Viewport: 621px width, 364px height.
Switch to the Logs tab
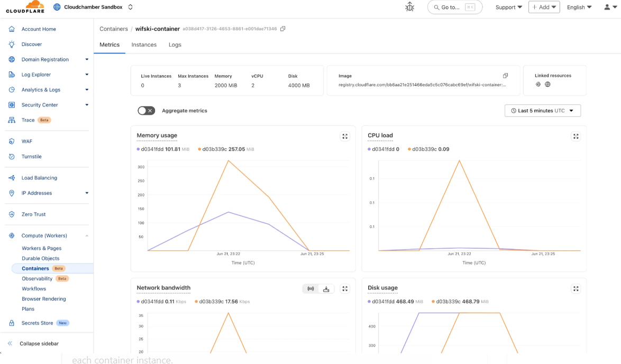click(x=175, y=45)
